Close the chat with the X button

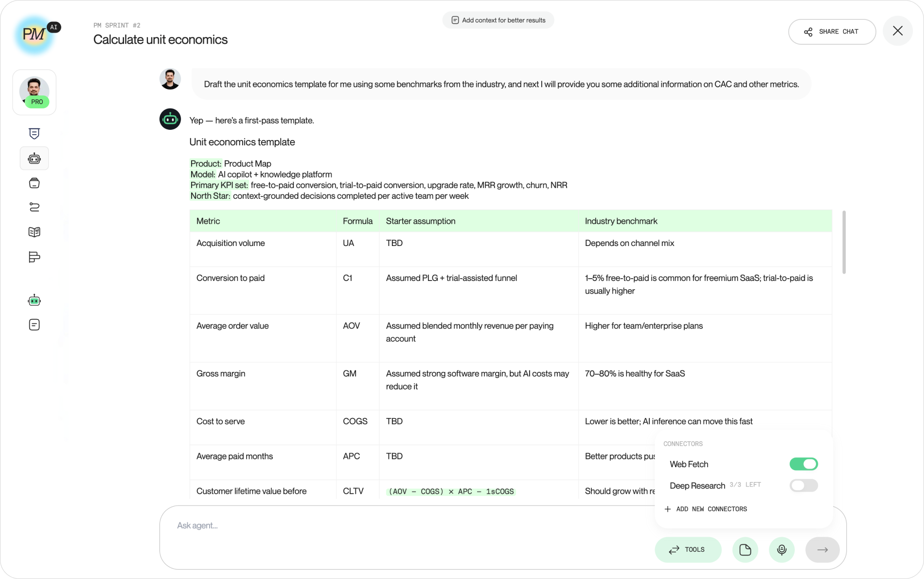pyautogui.click(x=898, y=31)
